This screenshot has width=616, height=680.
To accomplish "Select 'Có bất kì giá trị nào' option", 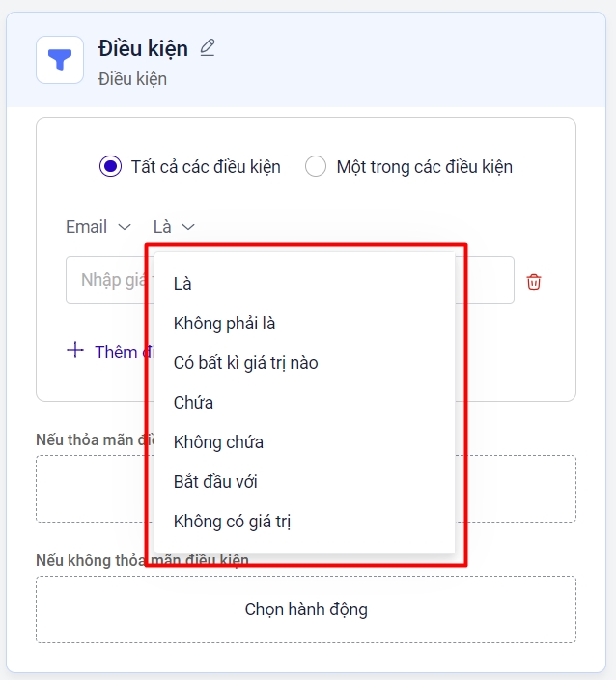I will coord(245,363).
